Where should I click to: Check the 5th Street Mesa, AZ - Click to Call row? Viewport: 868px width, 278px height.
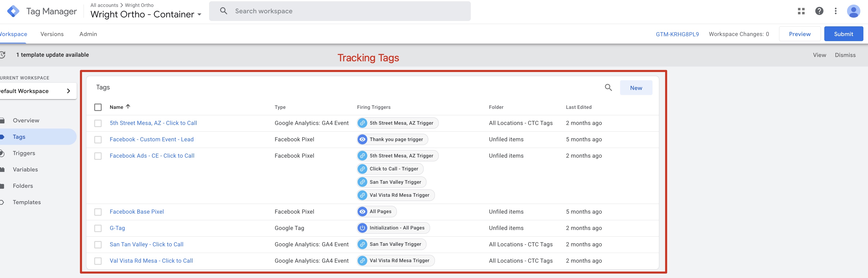click(98, 123)
